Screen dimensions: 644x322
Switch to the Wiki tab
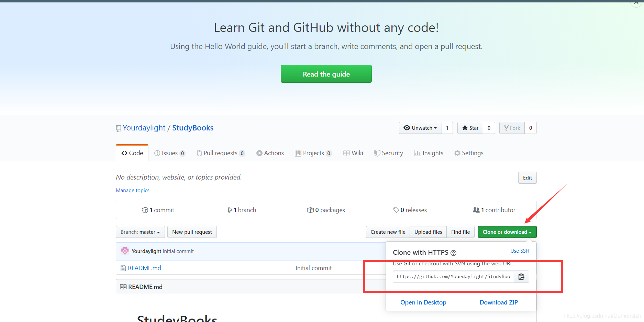353,153
